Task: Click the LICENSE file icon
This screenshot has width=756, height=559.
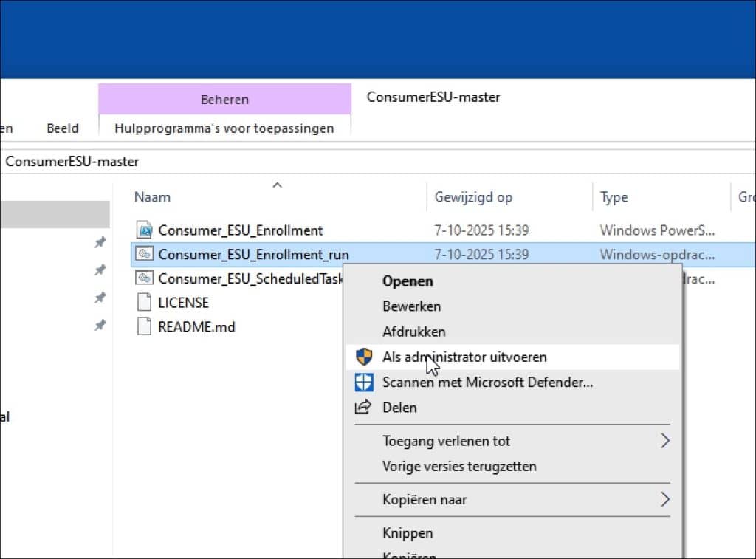Action: tap(145, 303)
